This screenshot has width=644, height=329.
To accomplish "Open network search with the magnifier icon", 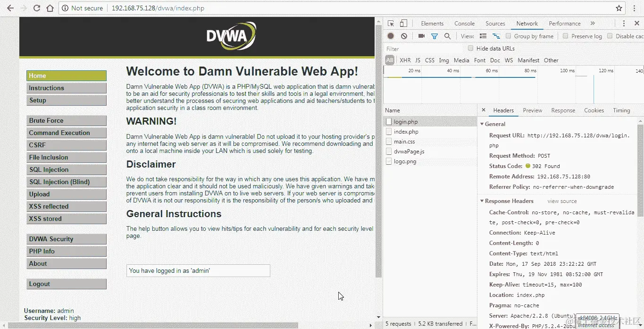I will [447, 36].
